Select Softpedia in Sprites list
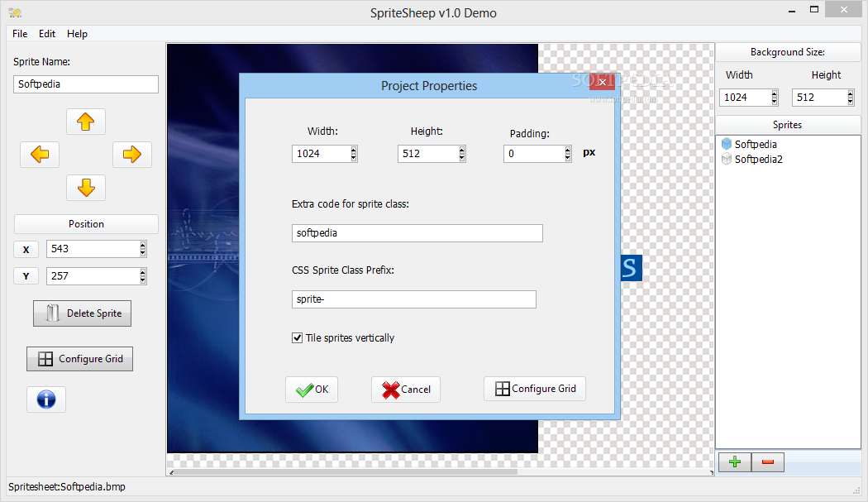This screenshot has height=502, width=868. 756,144
